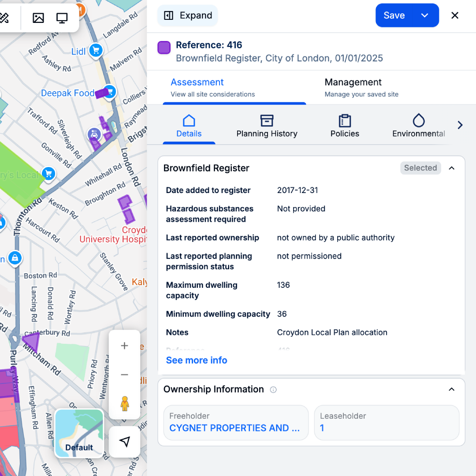Viewport: 476px width, 476px height.
Task: Click the 'Croydon Local Plan allocation' note
Action: (332, 332)
